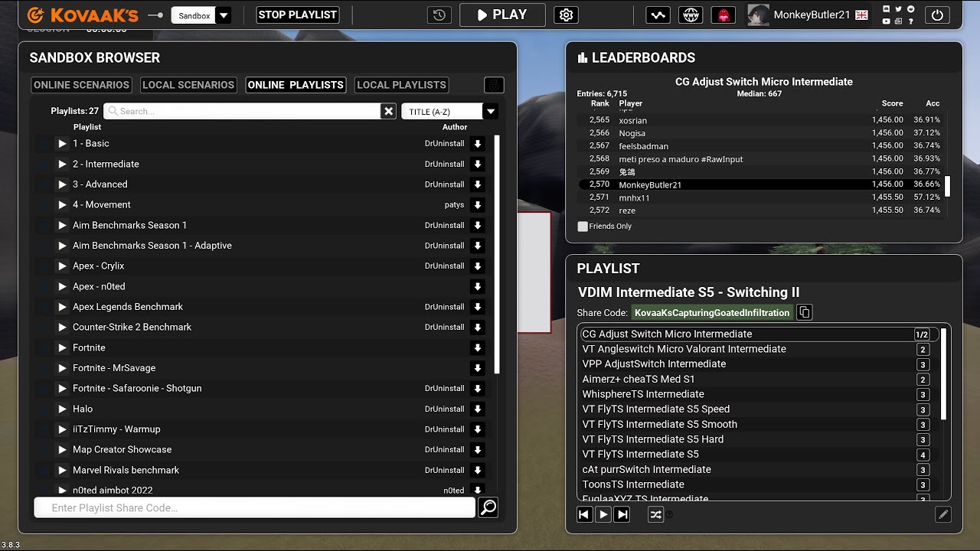The width and height of the screenshot is (980, 551).
Task: Expand the iiTzTimmy - Warmup playlist
Action: click(x=62, y=429)
